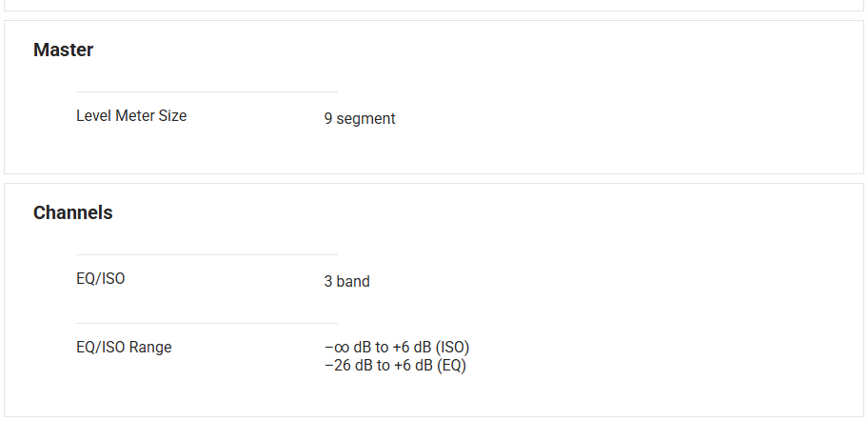Click the word "Size" in Level Meter Size

click(171, 116)
